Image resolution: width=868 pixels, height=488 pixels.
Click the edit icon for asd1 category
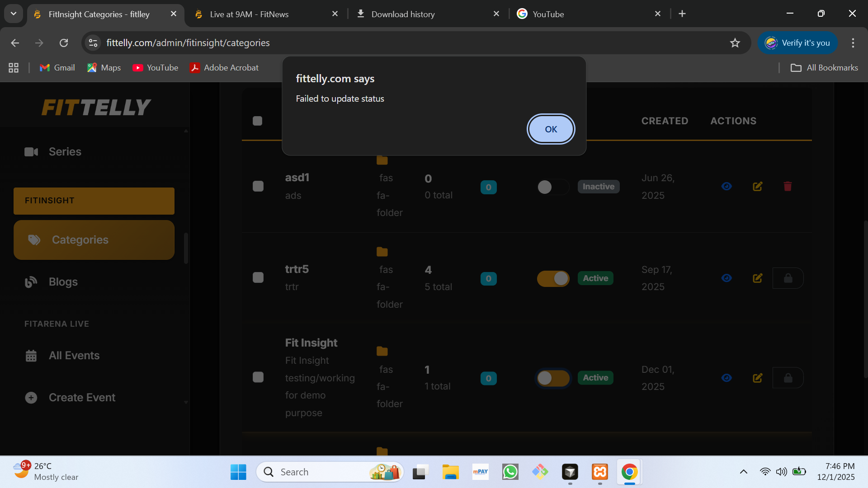(x=758, y=187)
